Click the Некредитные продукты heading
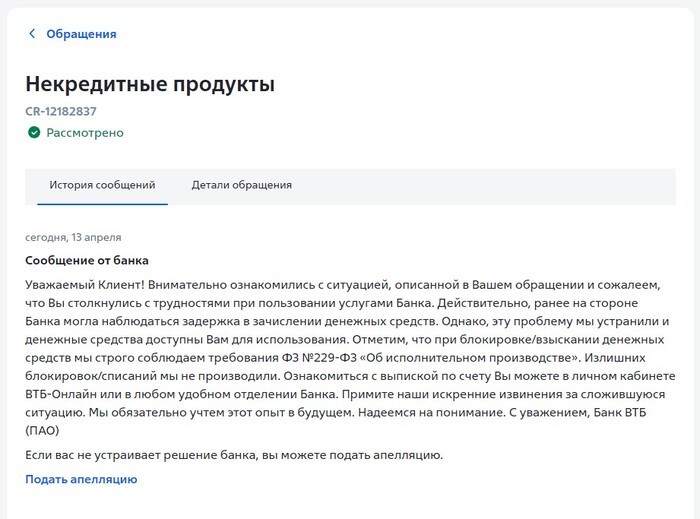 pyautogui.click(x=149, y=84)
